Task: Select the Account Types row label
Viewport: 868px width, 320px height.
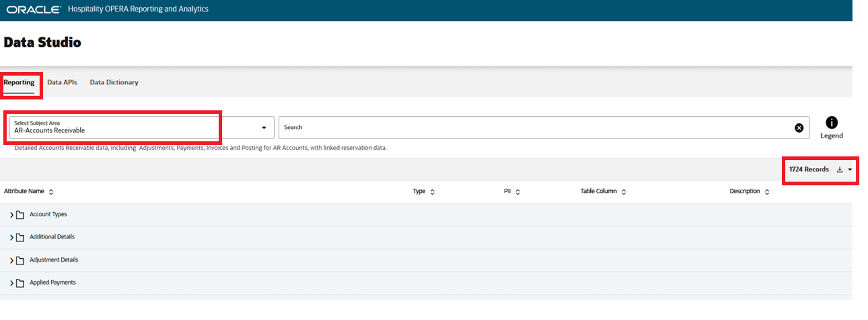Action: click(x=48, y=214)
